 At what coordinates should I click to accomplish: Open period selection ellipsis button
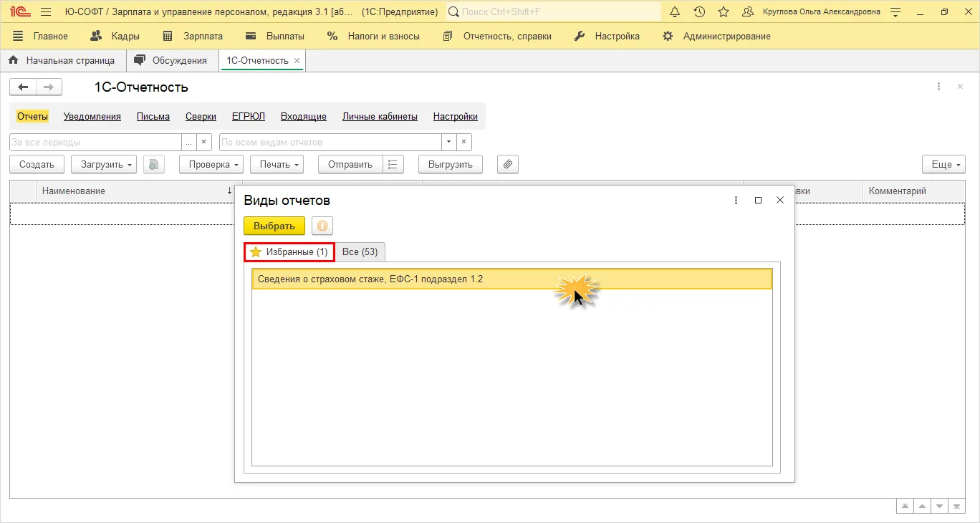tap(189, 142)
